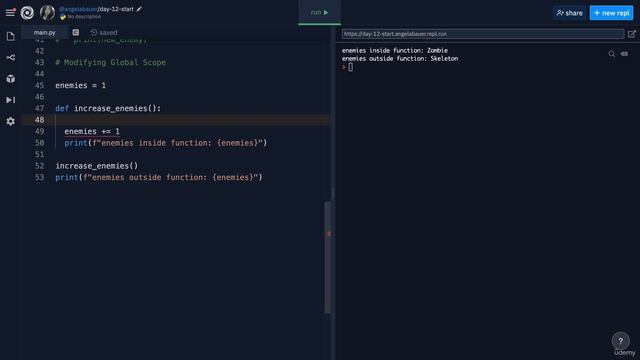The height and width of the screenshot is (360, 640).
Task: Go to Replit home logo
Action: [27, 13]
